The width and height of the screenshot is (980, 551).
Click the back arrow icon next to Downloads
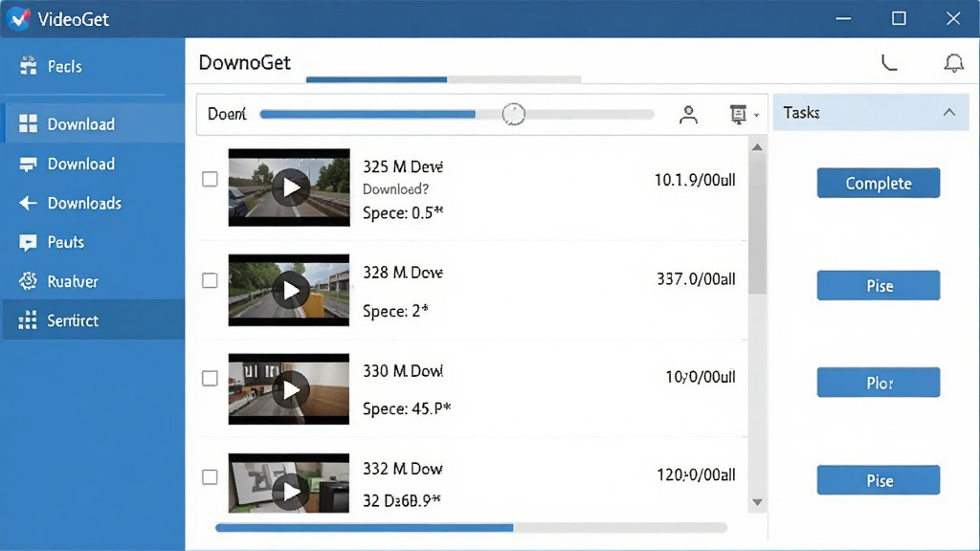[x=28, y=203]
